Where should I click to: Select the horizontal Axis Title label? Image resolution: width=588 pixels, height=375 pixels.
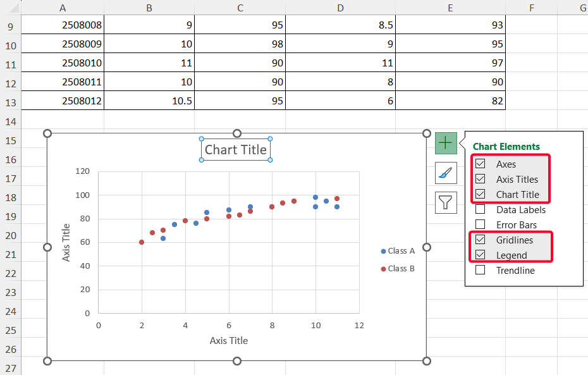point(229,341)
